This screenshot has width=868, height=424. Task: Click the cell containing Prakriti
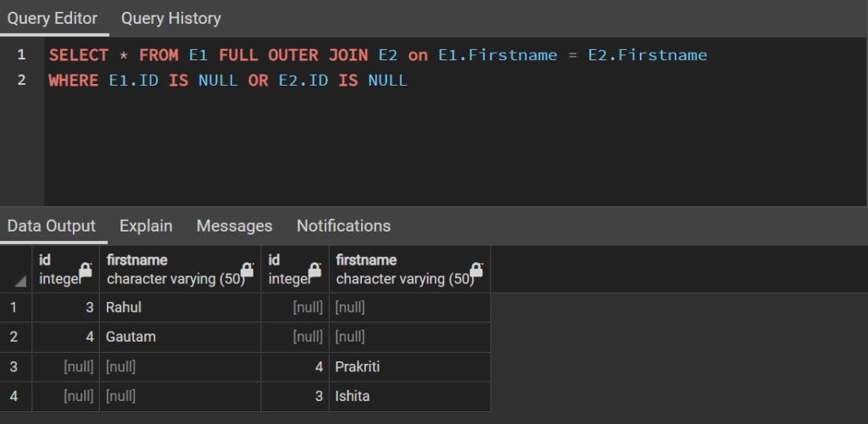pyautogui.click(x=409, y=366)
